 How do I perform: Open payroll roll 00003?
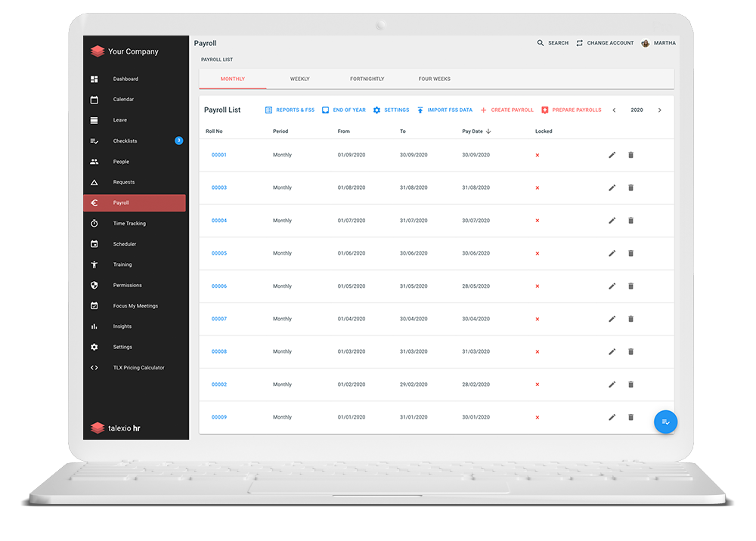coord(219,188)
